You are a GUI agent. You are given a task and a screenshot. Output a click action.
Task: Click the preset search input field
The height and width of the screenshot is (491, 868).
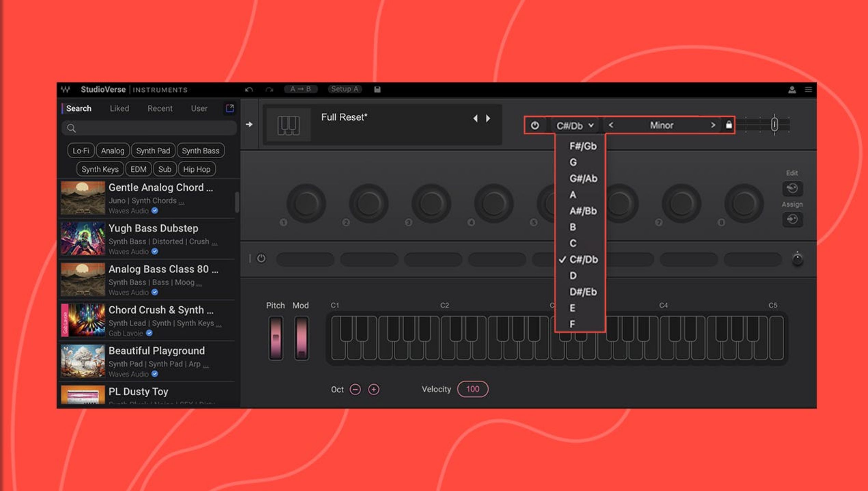[149, 128]
